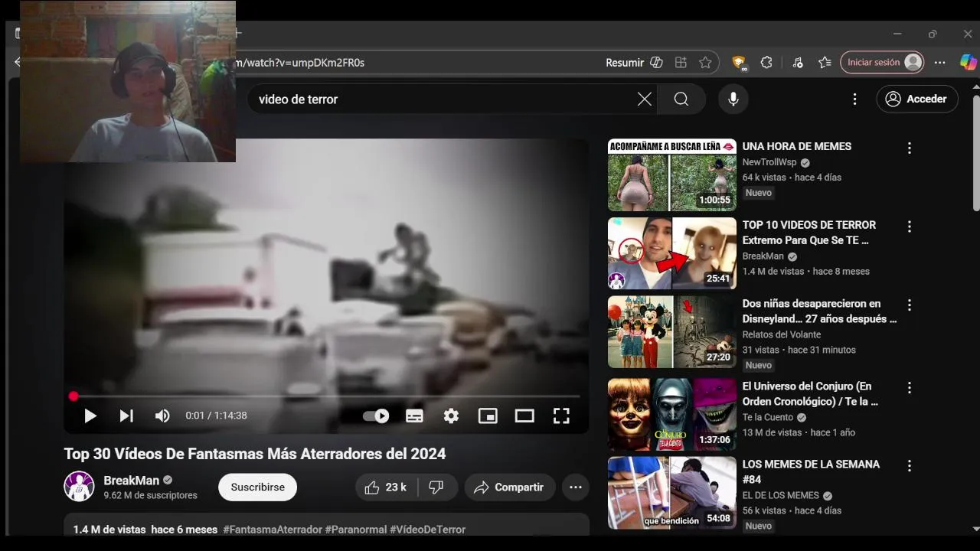Click the #Paranormal hashtag
Viewport: 980px width, 551px height.
coord(355,530)
